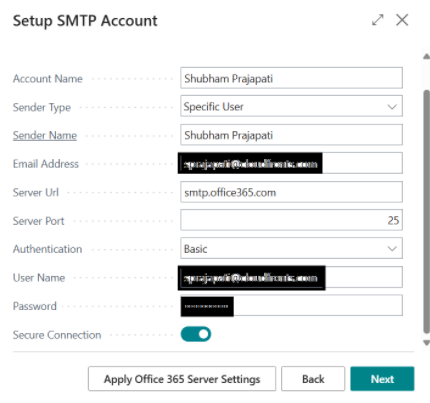Click the Next button
The image size is (430, 403).
coord(382,379)
